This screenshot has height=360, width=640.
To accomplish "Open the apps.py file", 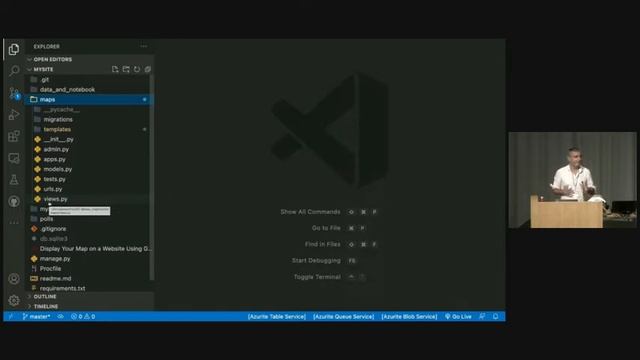I will point(88,159).
